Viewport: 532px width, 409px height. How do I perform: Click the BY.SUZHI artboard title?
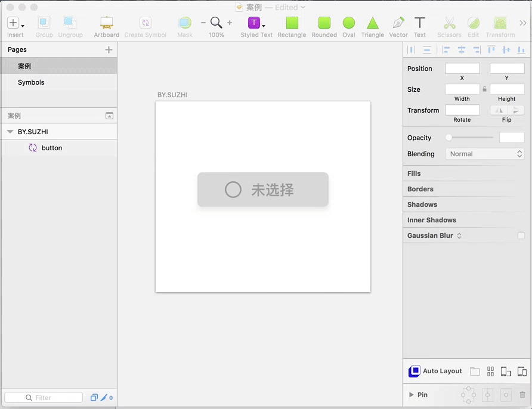(172, 95)
